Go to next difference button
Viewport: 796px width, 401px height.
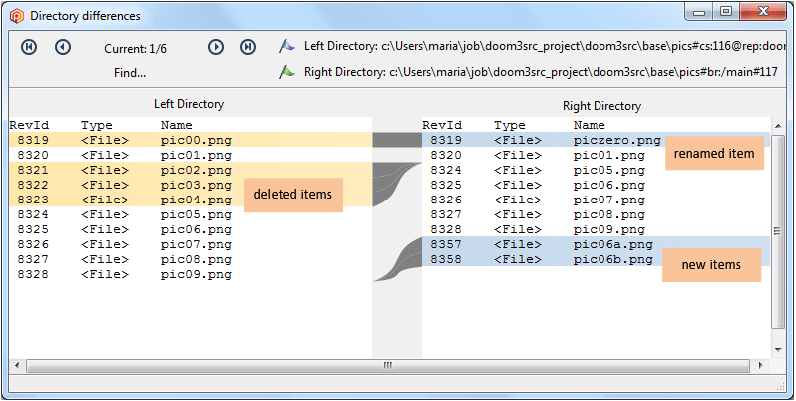pos(216,47)
